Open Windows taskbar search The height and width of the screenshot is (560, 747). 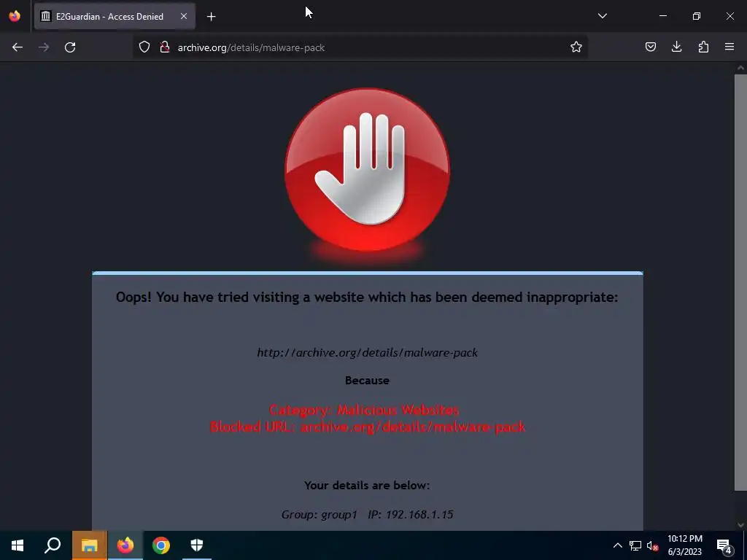[x=53, y=545]
